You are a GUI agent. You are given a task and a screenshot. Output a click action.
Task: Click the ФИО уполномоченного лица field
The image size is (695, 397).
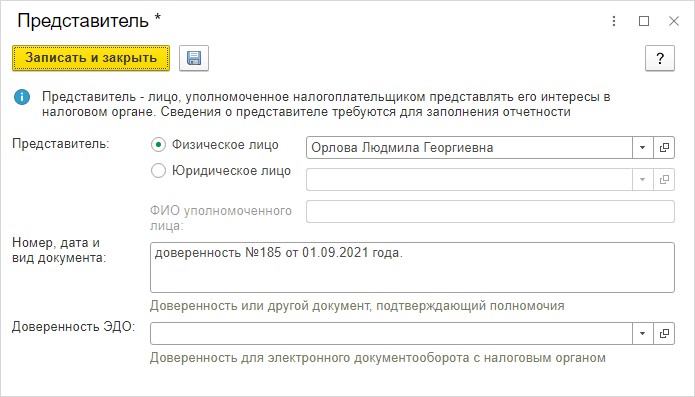pyautogui.click(x=490, y=211)
